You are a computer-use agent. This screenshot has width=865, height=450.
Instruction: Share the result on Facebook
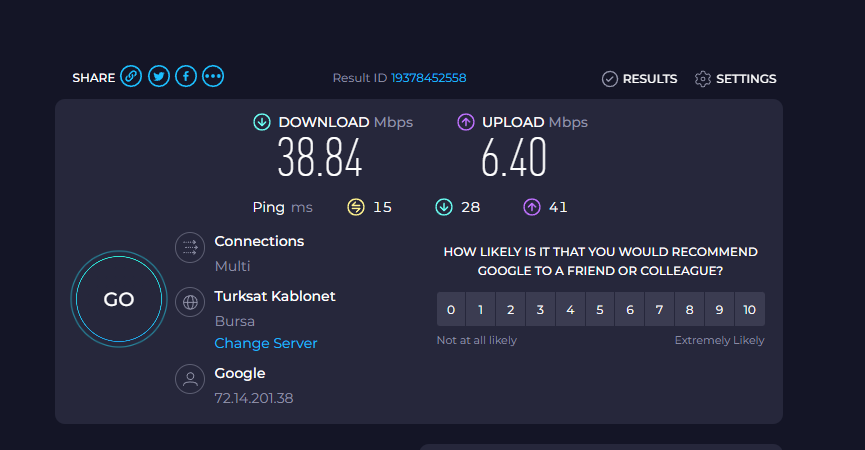click(x=186, y=76)
